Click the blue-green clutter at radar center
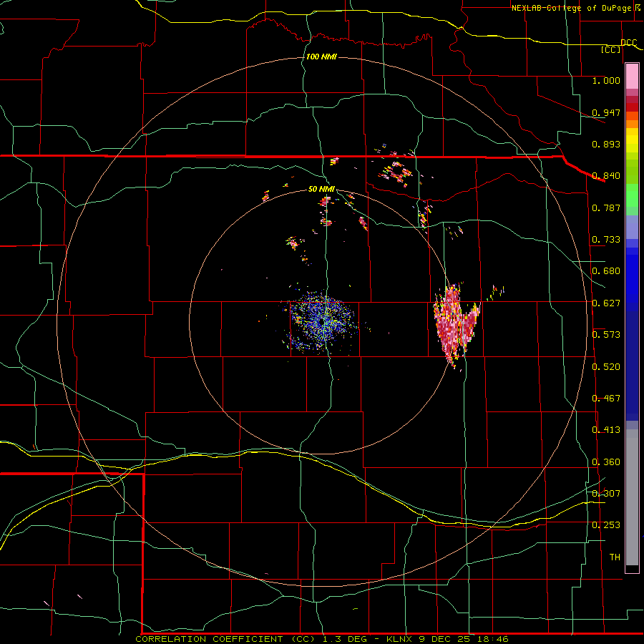644x644 pixels. (323, 323)
